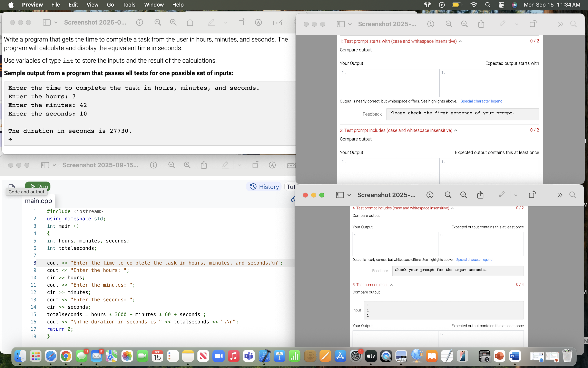
Task: Open Spotlight search in menu bar
Action: click(x=487, y=5)
